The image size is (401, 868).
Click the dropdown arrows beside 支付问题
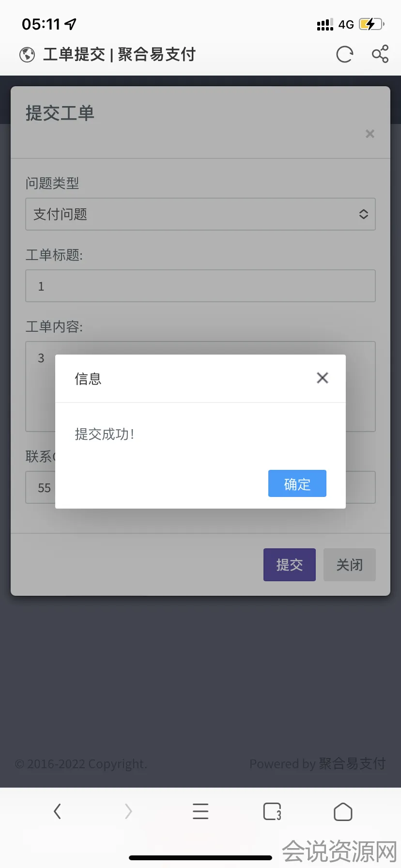[x=364, y=214]
